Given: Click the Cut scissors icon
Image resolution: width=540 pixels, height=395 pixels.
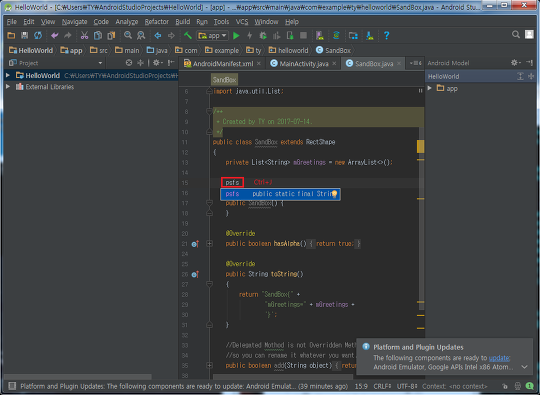Looking at the screenshot, I should pos(84,35).
